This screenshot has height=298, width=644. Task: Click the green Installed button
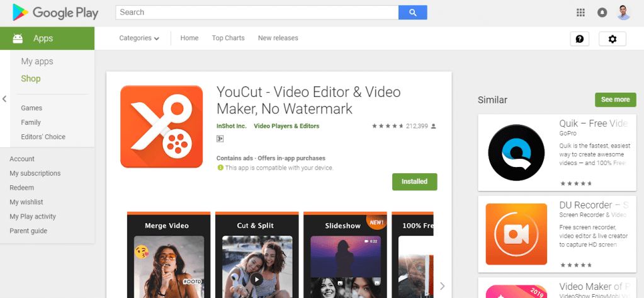click(414, 181)
